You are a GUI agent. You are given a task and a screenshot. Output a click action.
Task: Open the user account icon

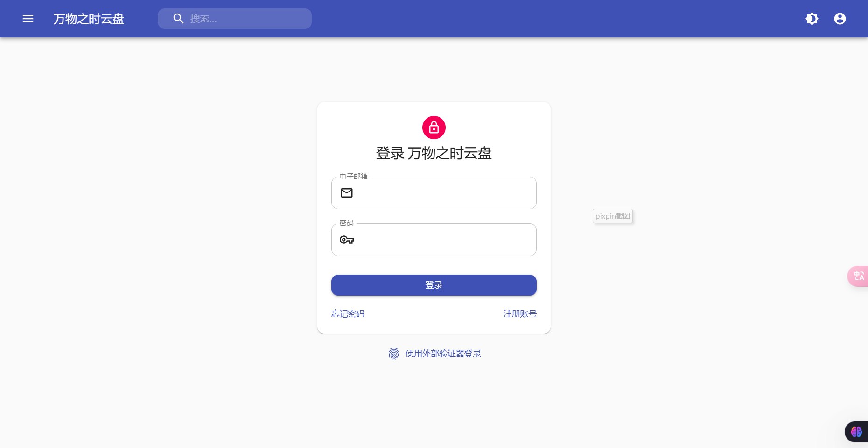840,19
